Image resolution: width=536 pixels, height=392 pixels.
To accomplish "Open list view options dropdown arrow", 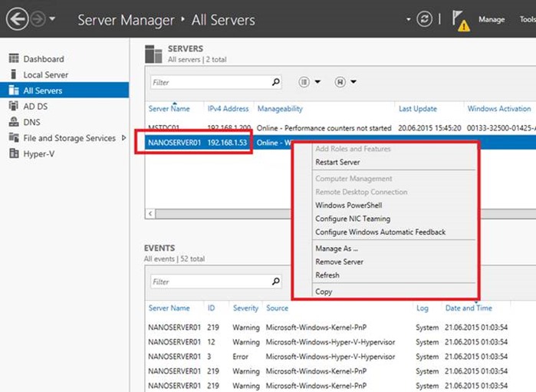I will click(x=317, y=82).
